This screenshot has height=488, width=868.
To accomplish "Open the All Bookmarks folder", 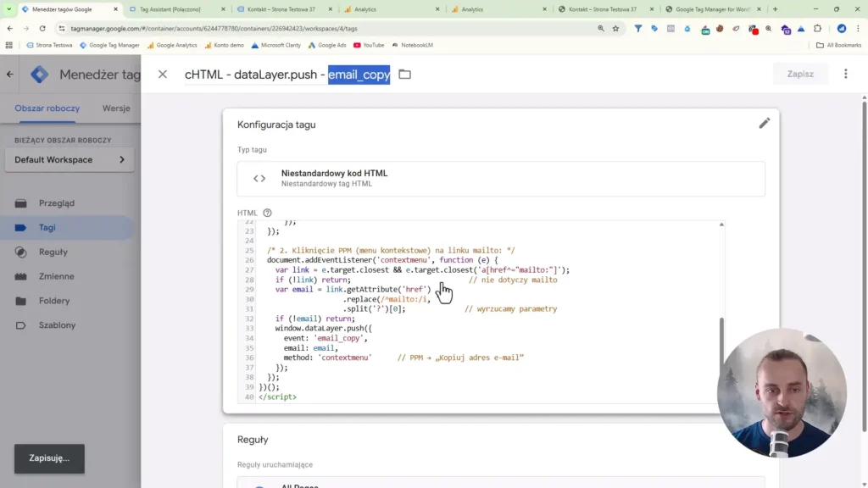I will 838,46.
